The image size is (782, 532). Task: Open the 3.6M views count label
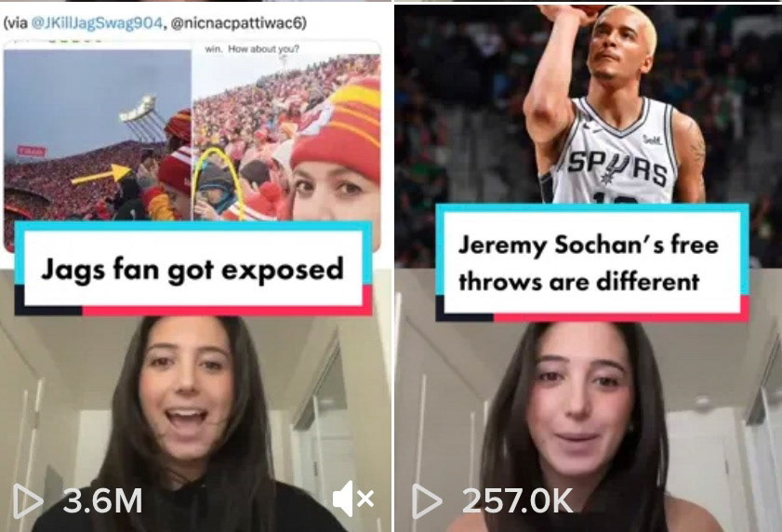(x=102, y=500)
